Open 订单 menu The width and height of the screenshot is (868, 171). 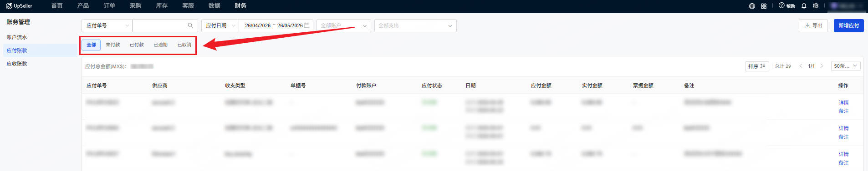click(109, 6)
